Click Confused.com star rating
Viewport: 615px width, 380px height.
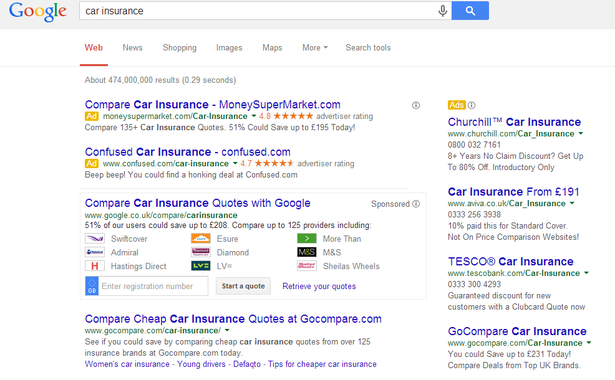pos(274,164)
